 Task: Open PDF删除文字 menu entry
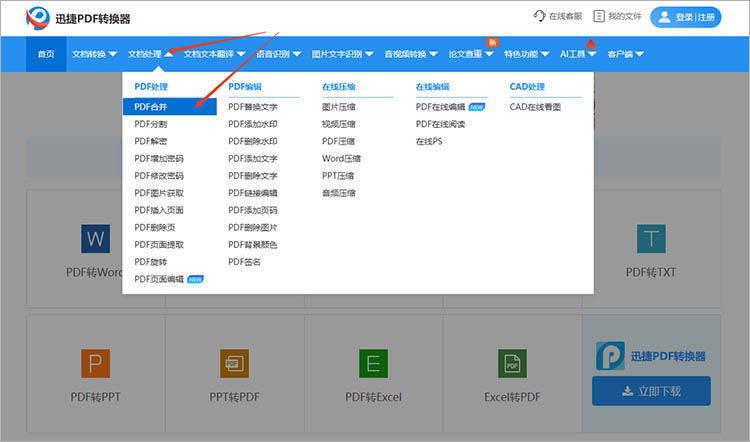pos(253,176)
